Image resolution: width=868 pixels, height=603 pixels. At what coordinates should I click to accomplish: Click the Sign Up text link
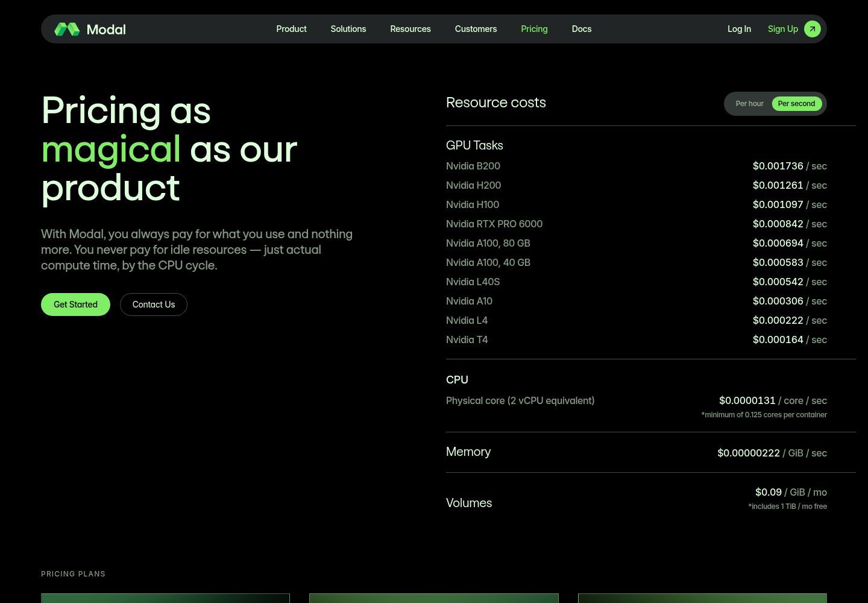(x=783, y=29)
